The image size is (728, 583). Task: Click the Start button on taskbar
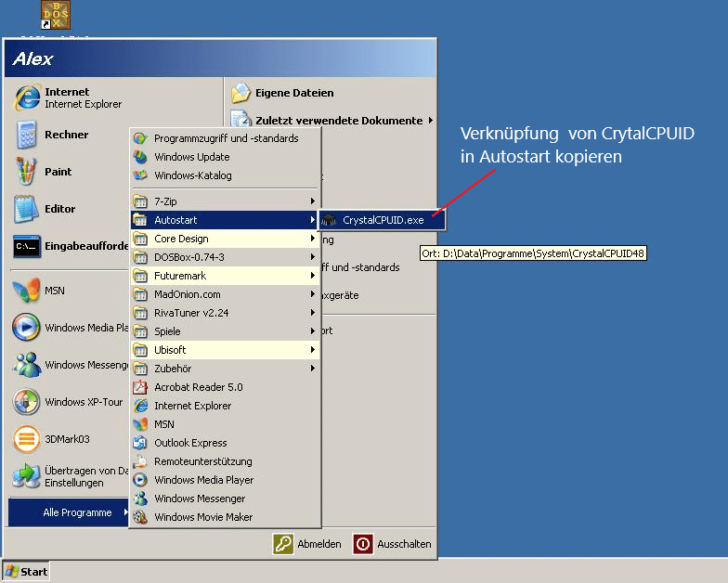(26, 572)
